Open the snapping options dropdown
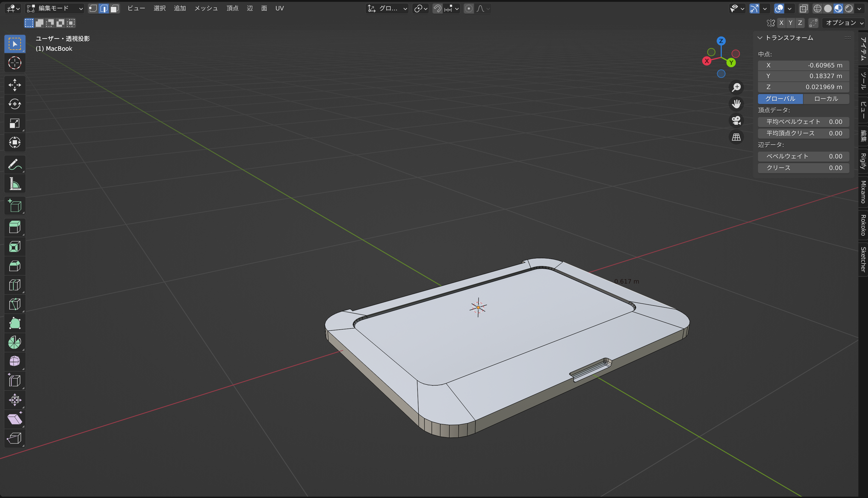The height and width of the screenshot is (498, 868). point(452,9)
